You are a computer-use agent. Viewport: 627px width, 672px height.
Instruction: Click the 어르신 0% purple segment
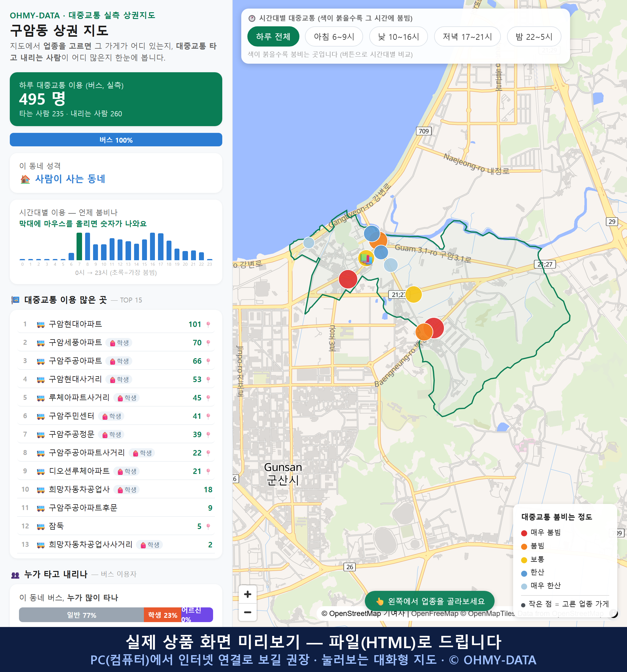pyautogui.click(x=197, y=615)
